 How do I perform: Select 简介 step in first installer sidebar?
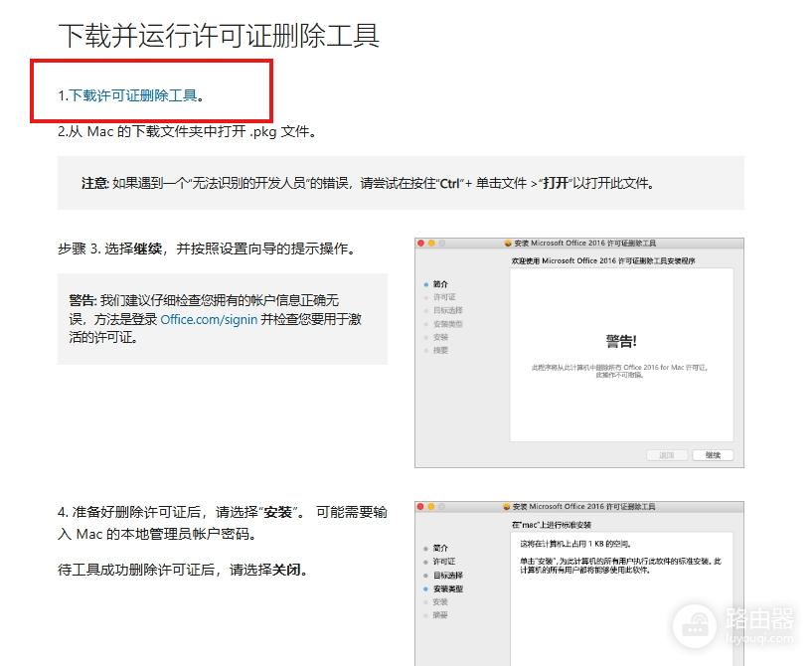coord(440,284)
